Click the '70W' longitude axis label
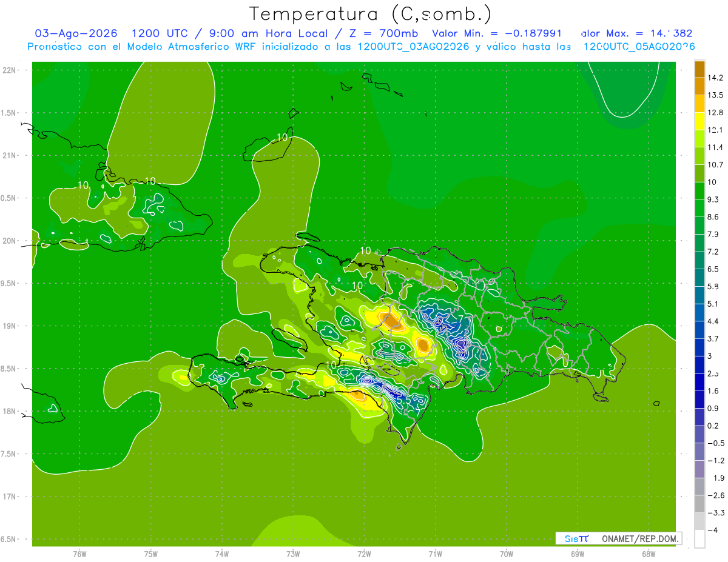 (507, 554)
